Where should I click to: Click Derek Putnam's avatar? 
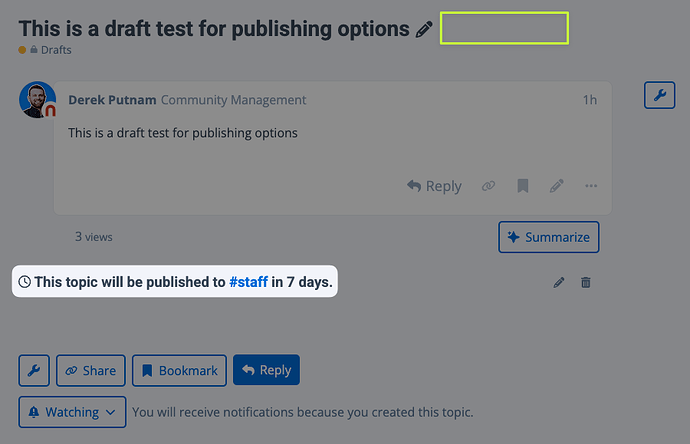point(37,99)
